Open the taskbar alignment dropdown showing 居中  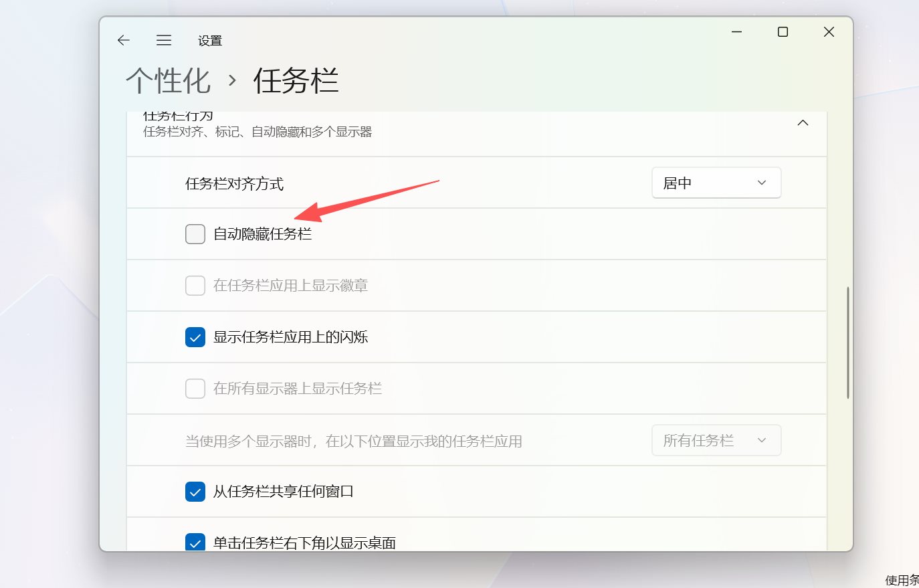[x=716, y=183]
